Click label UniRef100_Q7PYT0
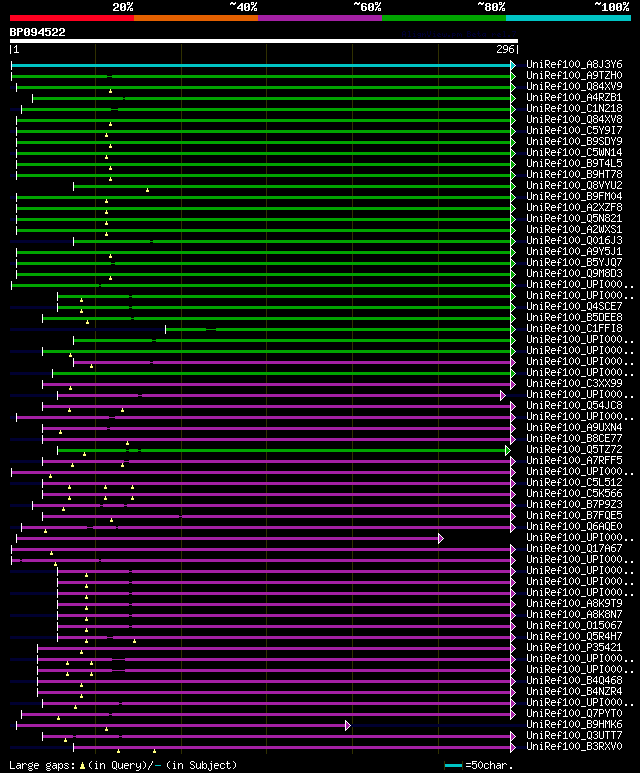The height and width of the screenshot is (773, 640). tap(574, 714)
